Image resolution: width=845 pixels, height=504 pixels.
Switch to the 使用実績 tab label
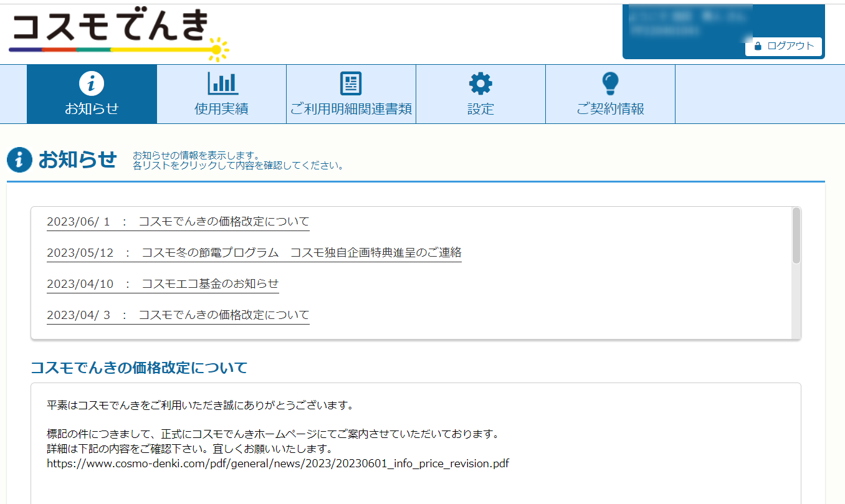click(222, 109)
